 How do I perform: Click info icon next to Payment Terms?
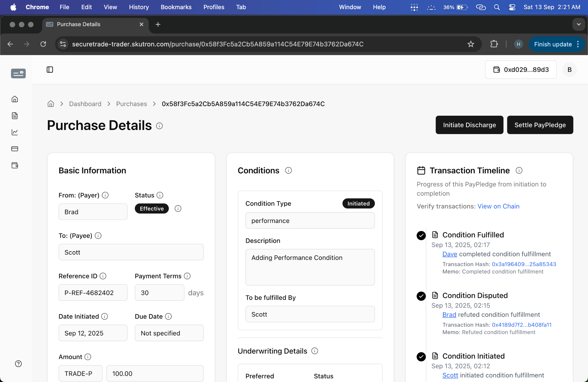(187, 276)
